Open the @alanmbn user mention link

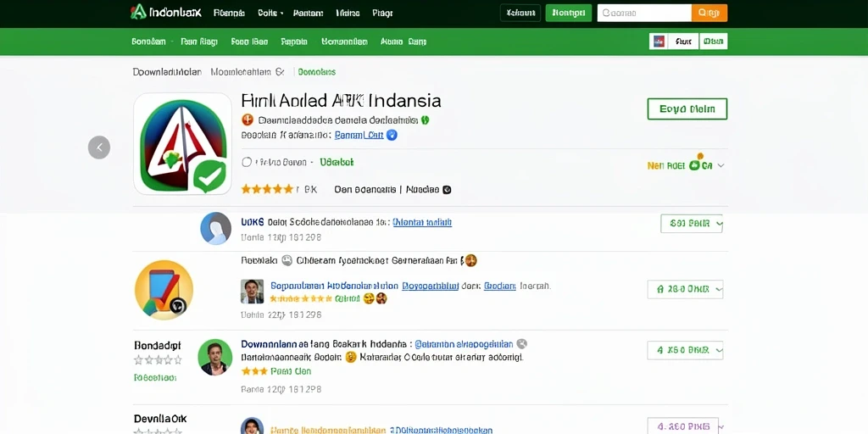click(464, 344)
